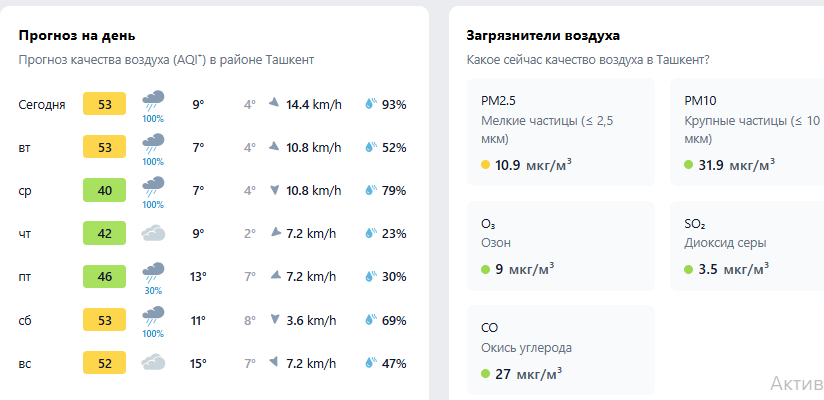Click the cloud icon for вс row

coord(153,363)
